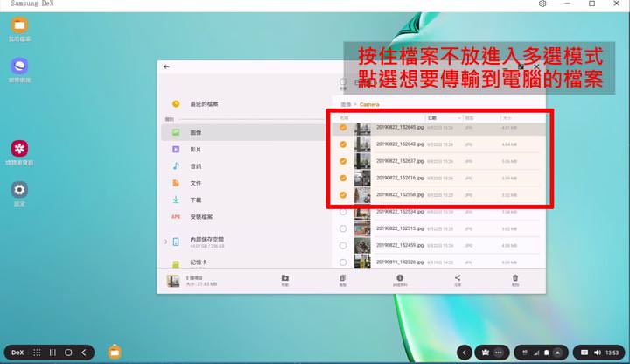Uncheck the 20190822_152558.jpg checkbox
The width and height of the screenshot is (630, 364).
point(343,195)
